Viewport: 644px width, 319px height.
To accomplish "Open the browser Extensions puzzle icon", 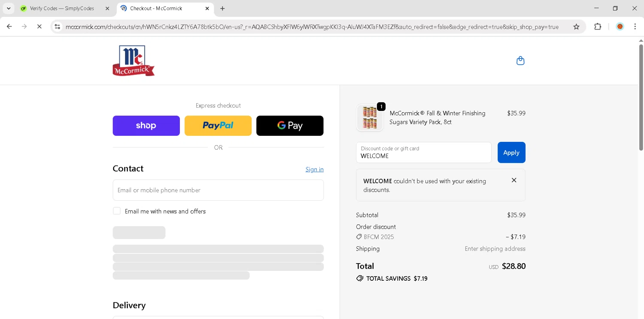I will pyautogui.click(x=598, y=27).
